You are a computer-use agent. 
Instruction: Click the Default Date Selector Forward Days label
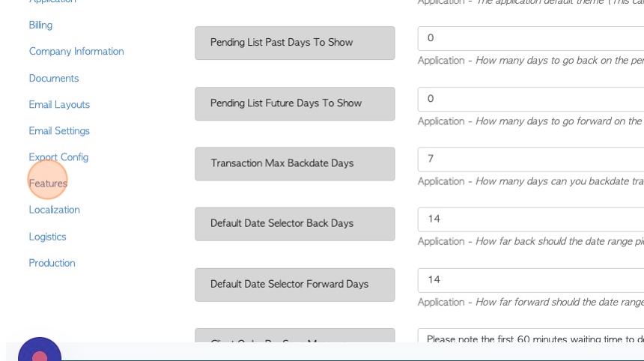(x=295, y=285)
